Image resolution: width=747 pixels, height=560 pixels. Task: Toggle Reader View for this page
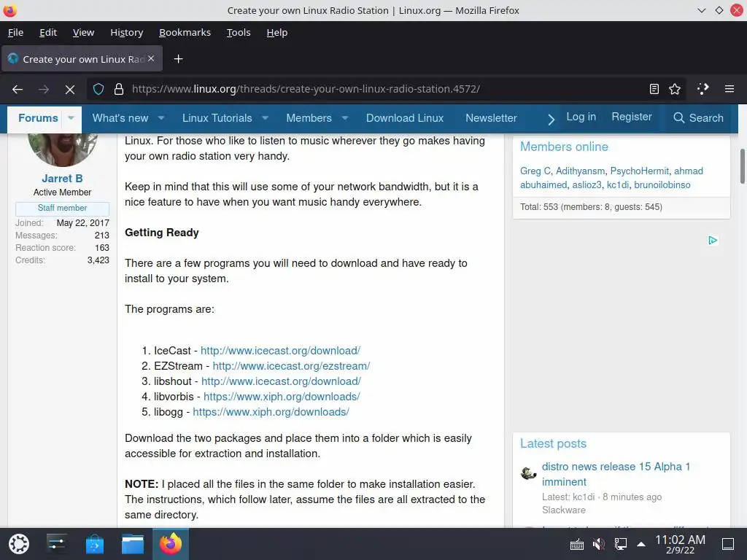654,89
